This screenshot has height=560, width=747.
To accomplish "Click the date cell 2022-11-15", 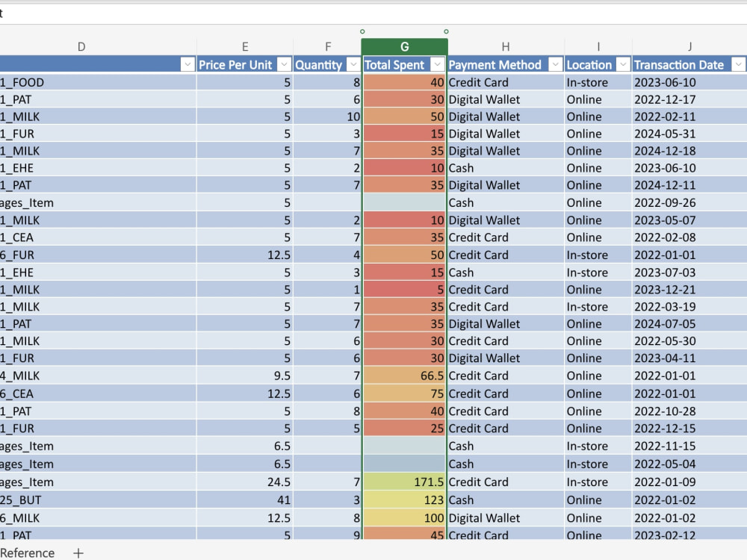I will coord(689,447).
